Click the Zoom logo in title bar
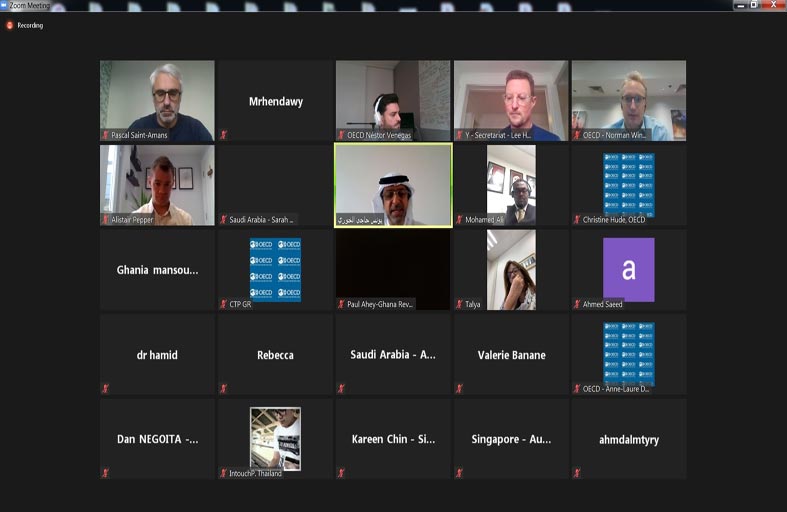Image resolution: width=787 pixels, height=512 pixels. [4, 5]
